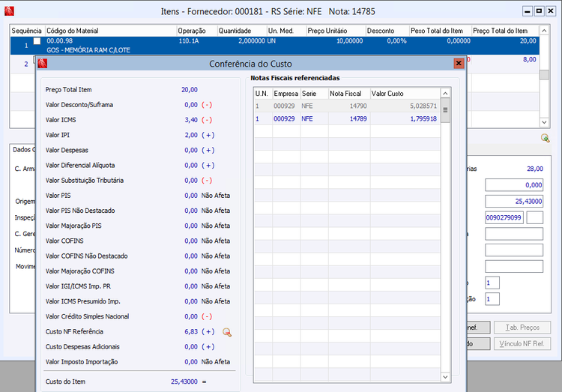Click Valor ICMS amount 3,40

pos(191,120)
